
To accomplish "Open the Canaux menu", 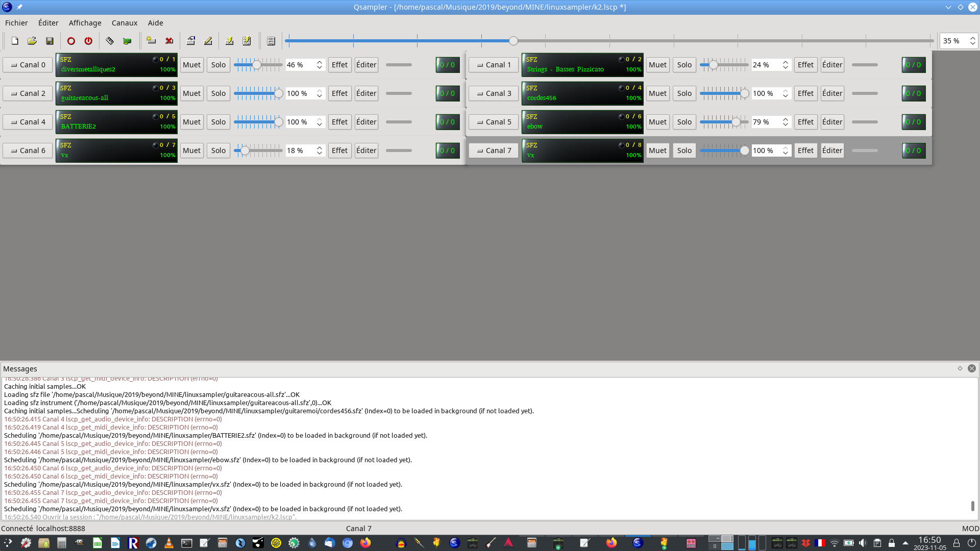I will (125, 23).
